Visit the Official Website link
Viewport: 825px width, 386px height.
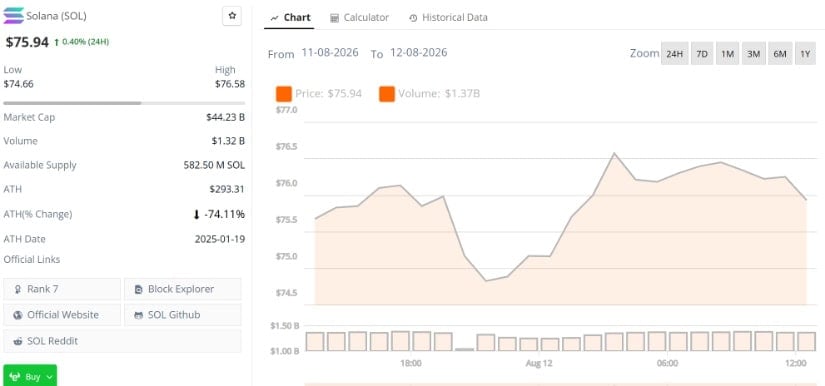62,315
